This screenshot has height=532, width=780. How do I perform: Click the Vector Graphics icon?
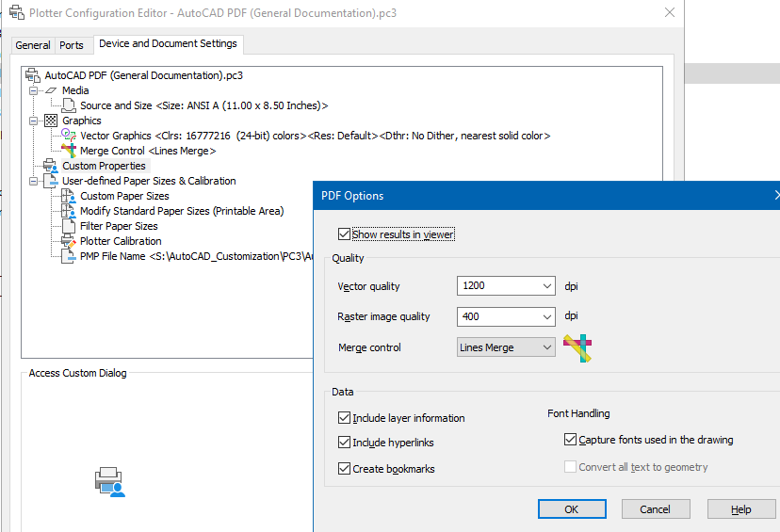[x=69, y=136]
